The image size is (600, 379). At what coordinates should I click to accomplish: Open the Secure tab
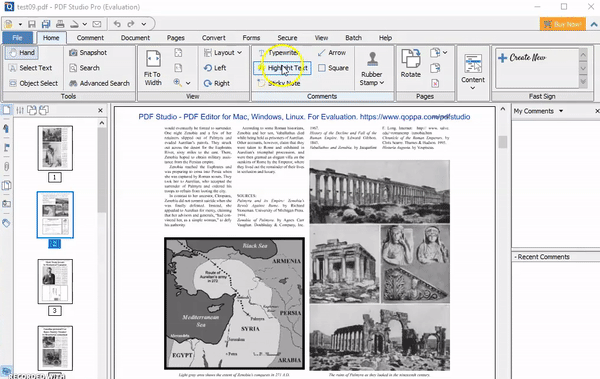[x=287, y=38]
